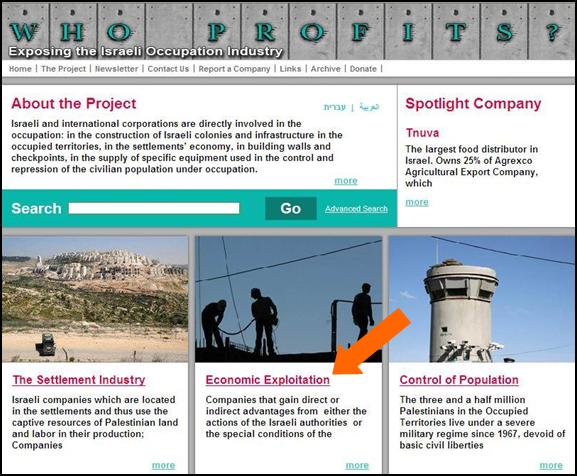Image resolution: width=577 pixels, height=476 pixels.
Task: Open Economic Exploitation heading link
Action: pos(268,380)
